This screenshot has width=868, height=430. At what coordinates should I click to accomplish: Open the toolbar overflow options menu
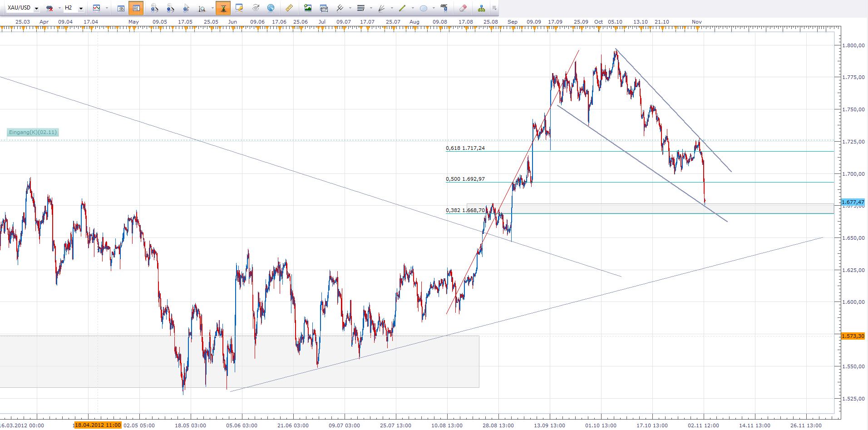[x=494, y=8]
